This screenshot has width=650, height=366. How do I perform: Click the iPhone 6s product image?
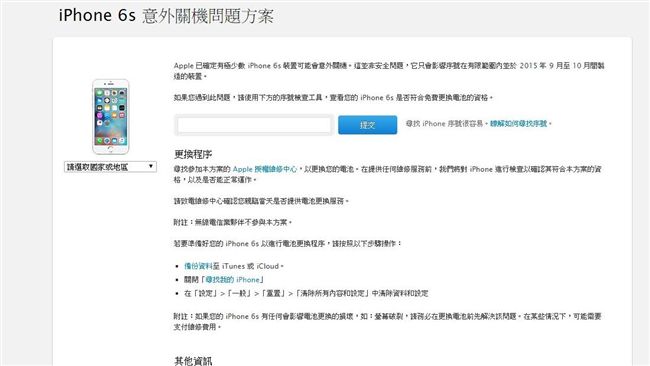tap(111, 116)
